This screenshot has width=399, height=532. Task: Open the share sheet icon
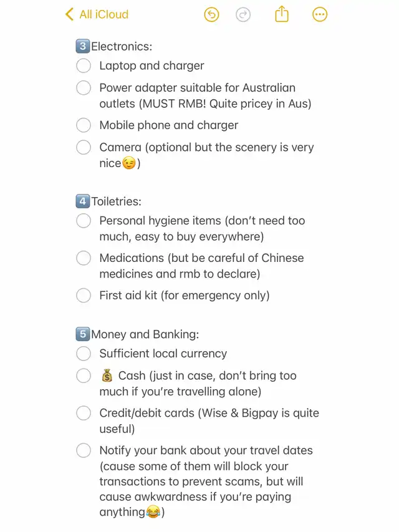tap(282, 14)
